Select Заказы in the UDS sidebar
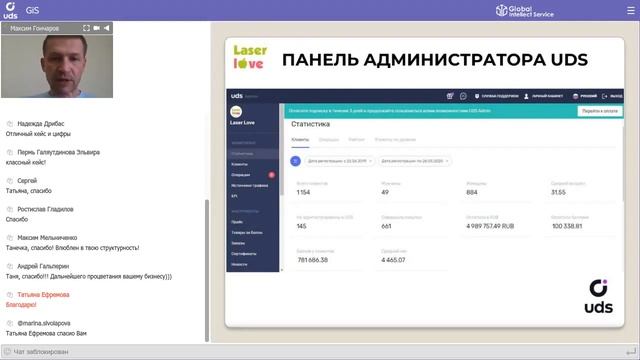 [238, 243]
